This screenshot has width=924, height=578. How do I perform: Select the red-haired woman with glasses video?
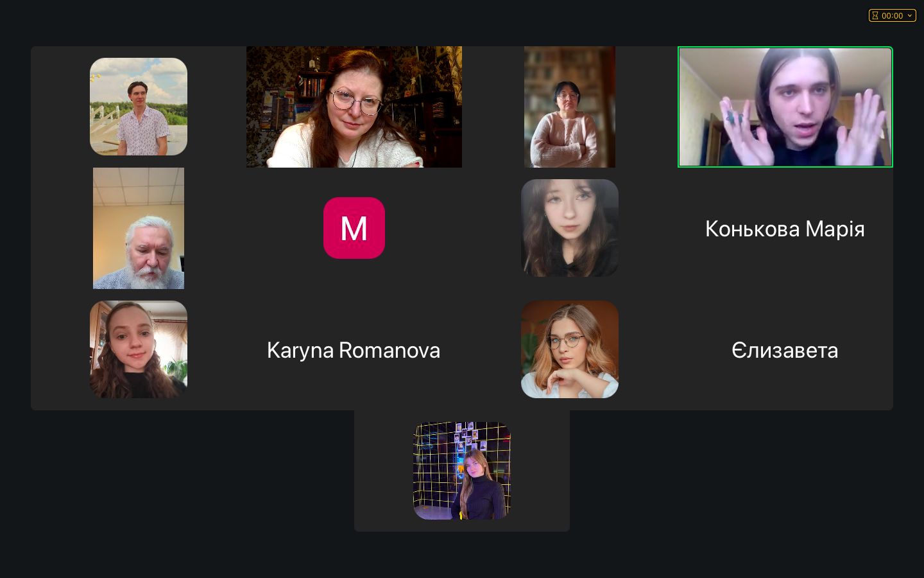pos(354,107)
